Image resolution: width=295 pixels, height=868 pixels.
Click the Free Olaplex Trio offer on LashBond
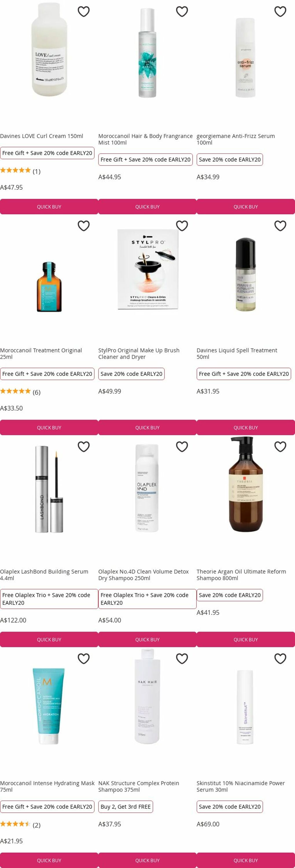click(49, 599)
